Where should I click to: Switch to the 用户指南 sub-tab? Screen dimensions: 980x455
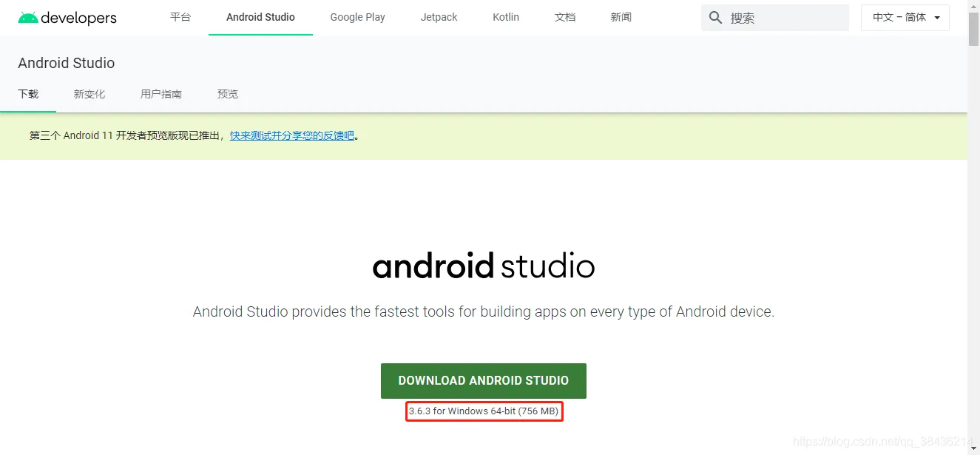click(x=161, y=94)
